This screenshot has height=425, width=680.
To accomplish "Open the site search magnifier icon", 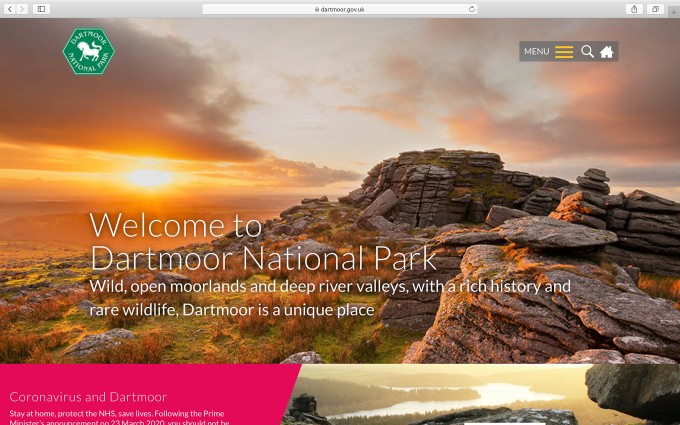I will [x=587, y=51].
